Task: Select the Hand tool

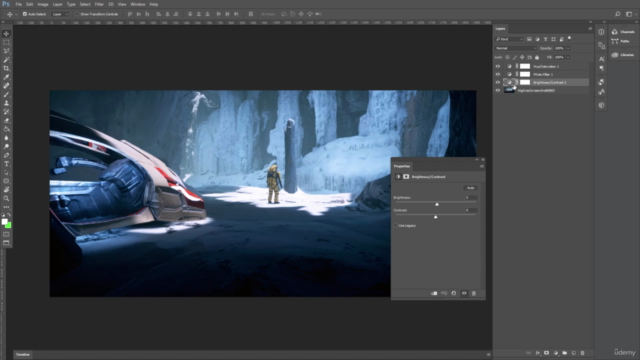Action: coord(6,190)
